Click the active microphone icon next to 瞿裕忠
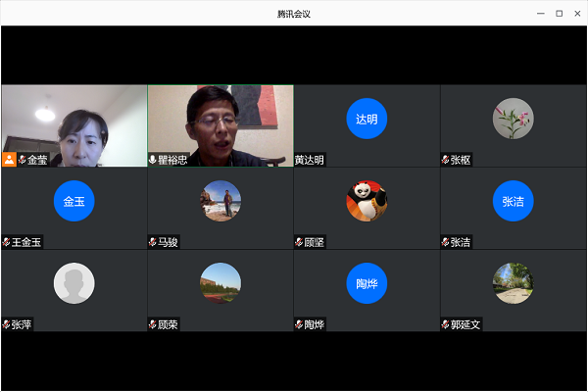This screenshot has width=588, height=392. (153, 159)
